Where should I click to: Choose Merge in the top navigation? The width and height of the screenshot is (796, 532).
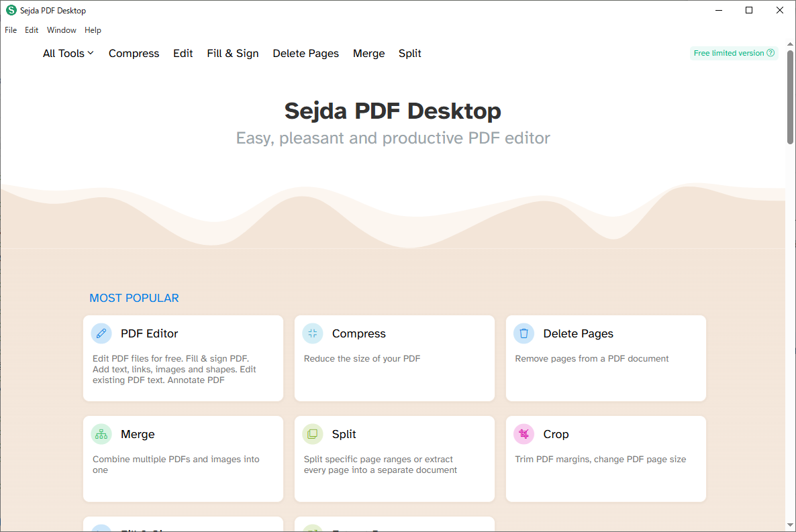(369, 53)
